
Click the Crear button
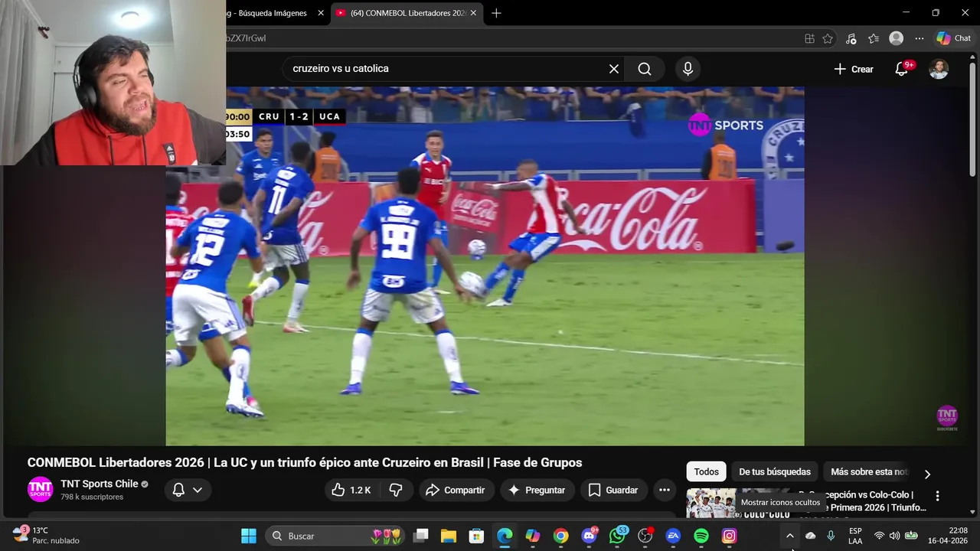[x=854, y=69]
